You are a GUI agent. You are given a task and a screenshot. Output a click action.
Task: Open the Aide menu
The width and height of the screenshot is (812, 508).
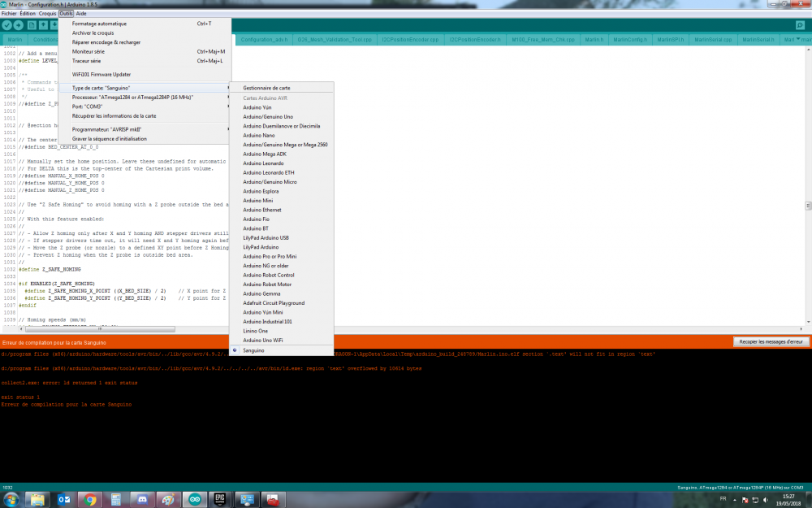81,14
